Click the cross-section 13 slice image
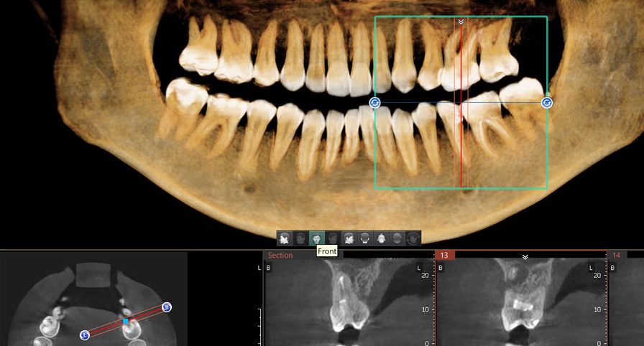644x346 pixels. (x=521, y=302)
